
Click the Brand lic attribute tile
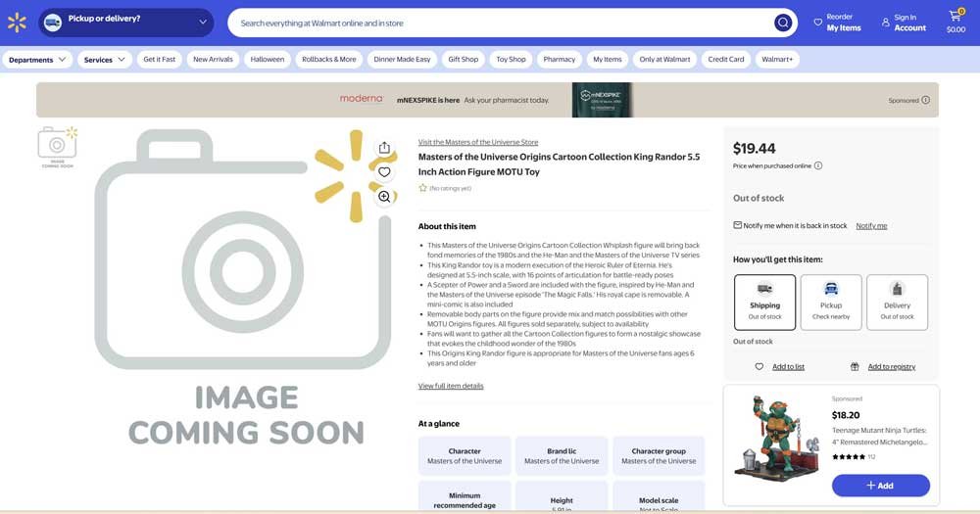pyautogui.click(x=562, y=456)
